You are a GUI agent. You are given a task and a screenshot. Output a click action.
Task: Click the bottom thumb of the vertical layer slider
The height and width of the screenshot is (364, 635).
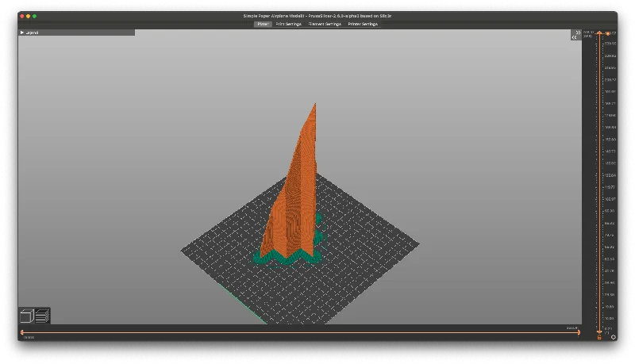pos(599,331)
